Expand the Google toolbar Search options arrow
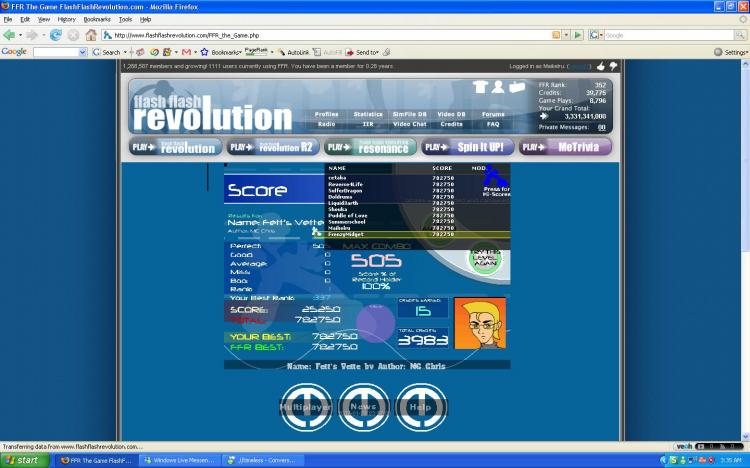 [125, 52]
